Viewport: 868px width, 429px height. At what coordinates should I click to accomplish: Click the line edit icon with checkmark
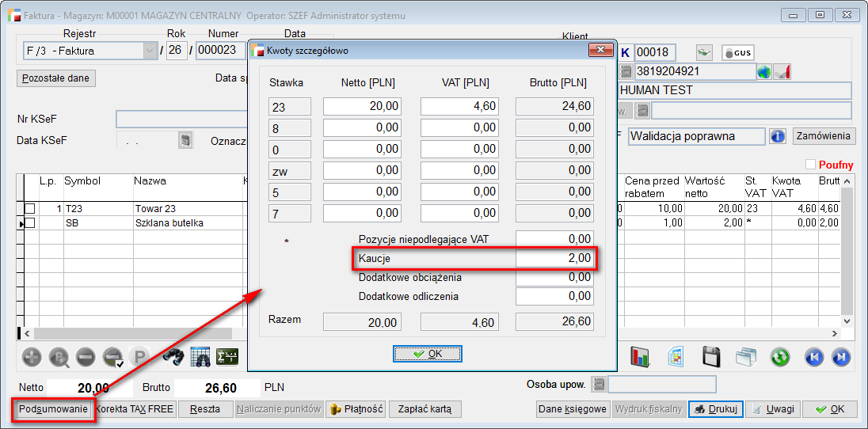pyautogui.click(x=112, y=358)
